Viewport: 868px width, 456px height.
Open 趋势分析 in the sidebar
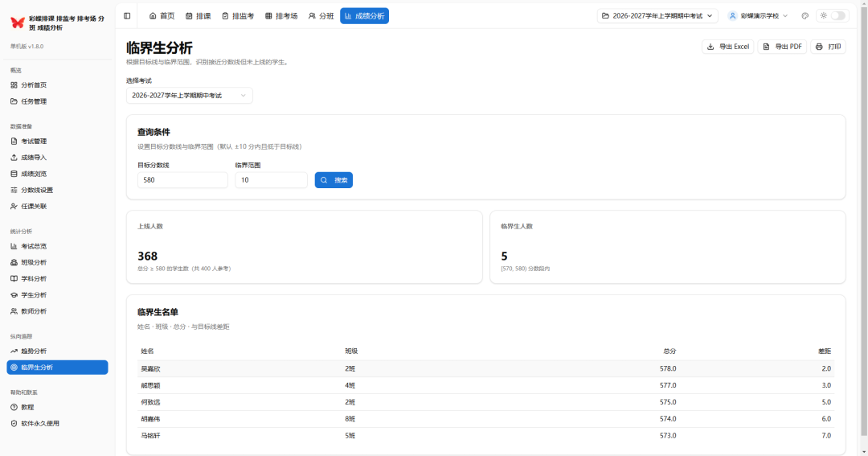coord(58,351)
